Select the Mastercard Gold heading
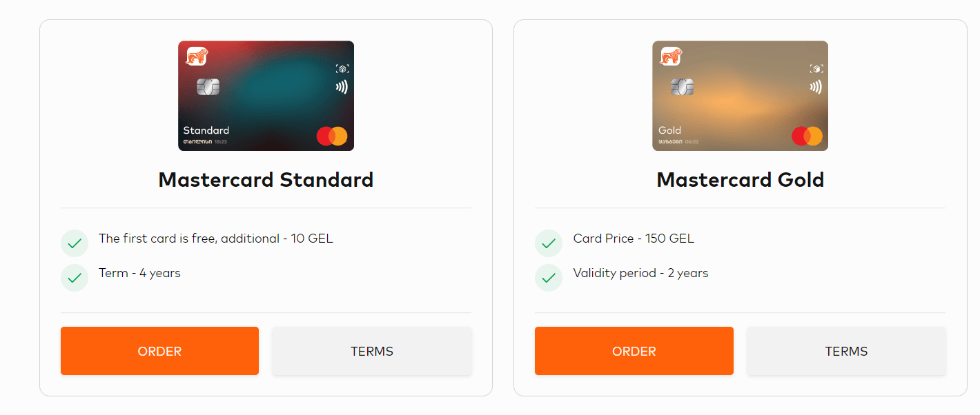 click(x=741, y=180)
